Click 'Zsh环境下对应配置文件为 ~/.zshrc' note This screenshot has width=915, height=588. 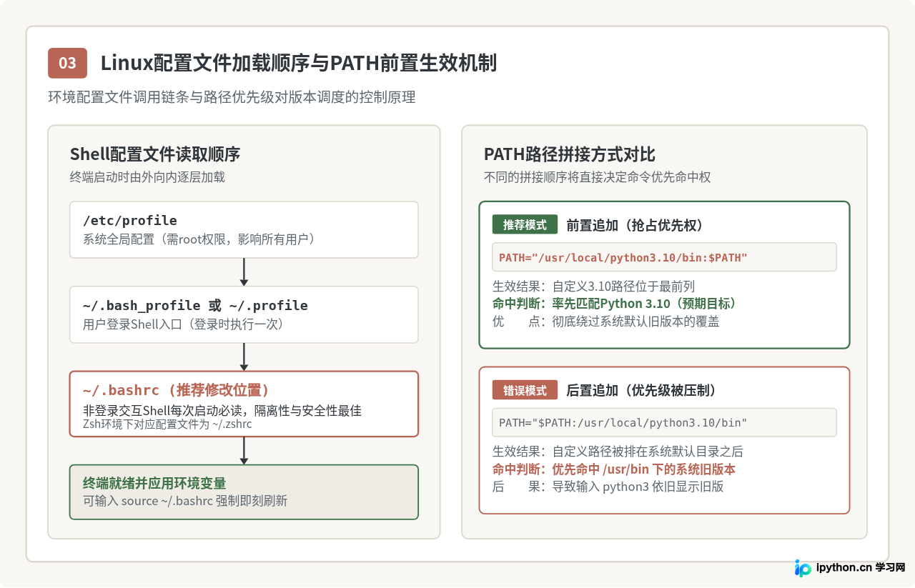[x=167, y=424]
